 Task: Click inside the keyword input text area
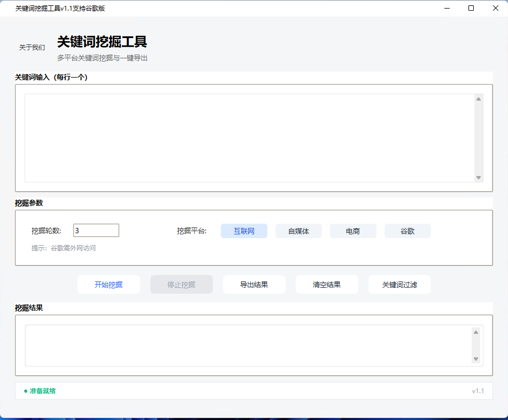click(249, 138)
